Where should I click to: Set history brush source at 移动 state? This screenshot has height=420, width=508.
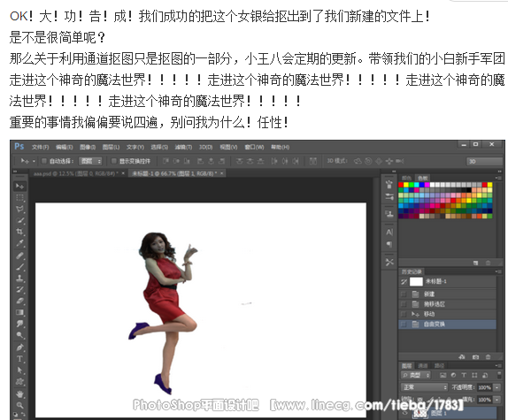(404, 314)
